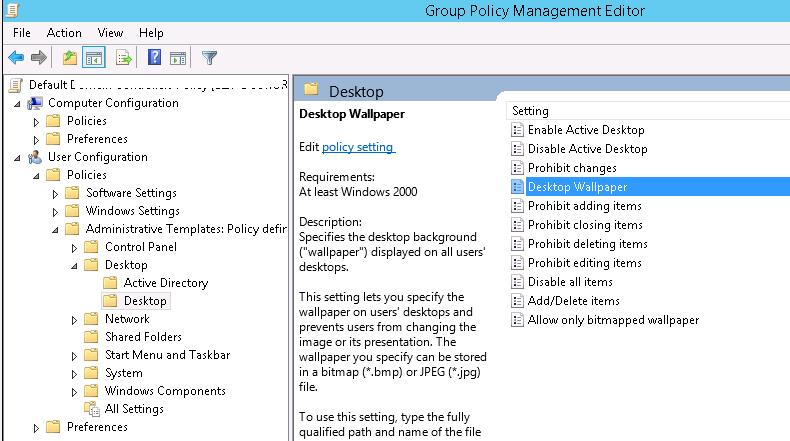Select the Prohibit changes setting
790x441 pixels.
tap(572, 168)
